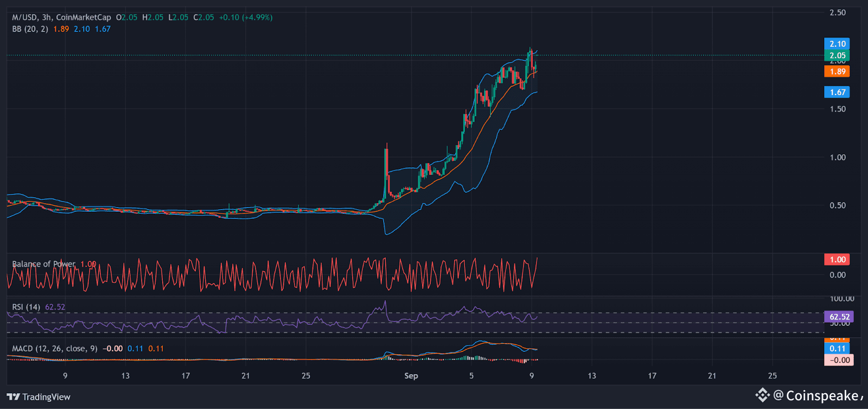The width and height of the screenshot is (868, 409).
Task: Click the blue 2.10 upper band price tag
Action: 837,44
